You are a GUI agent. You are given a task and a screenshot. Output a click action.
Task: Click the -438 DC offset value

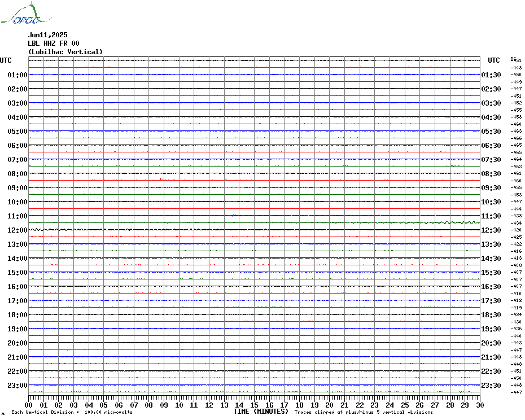(x=516, y=216)
